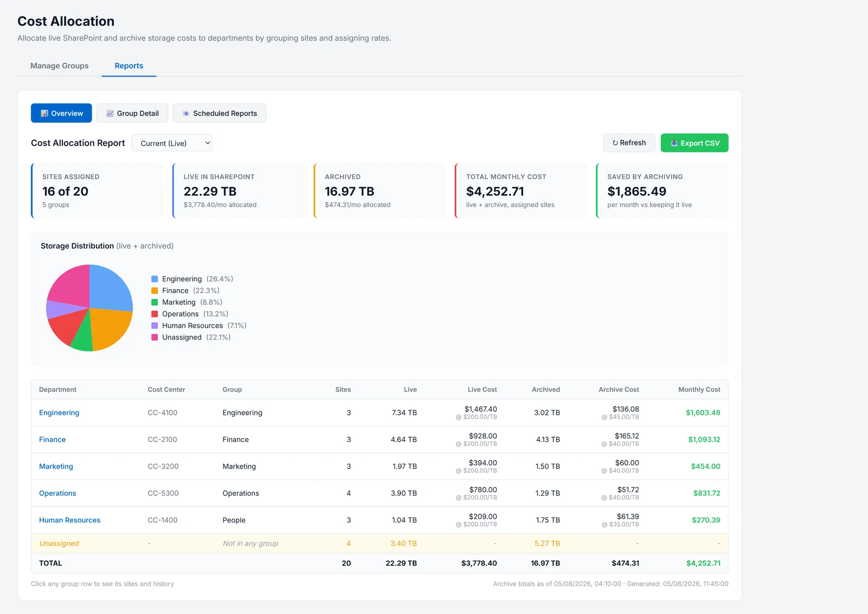Click the Cost Center column header
The image size is (868, 614).
[x=167, y=389]
